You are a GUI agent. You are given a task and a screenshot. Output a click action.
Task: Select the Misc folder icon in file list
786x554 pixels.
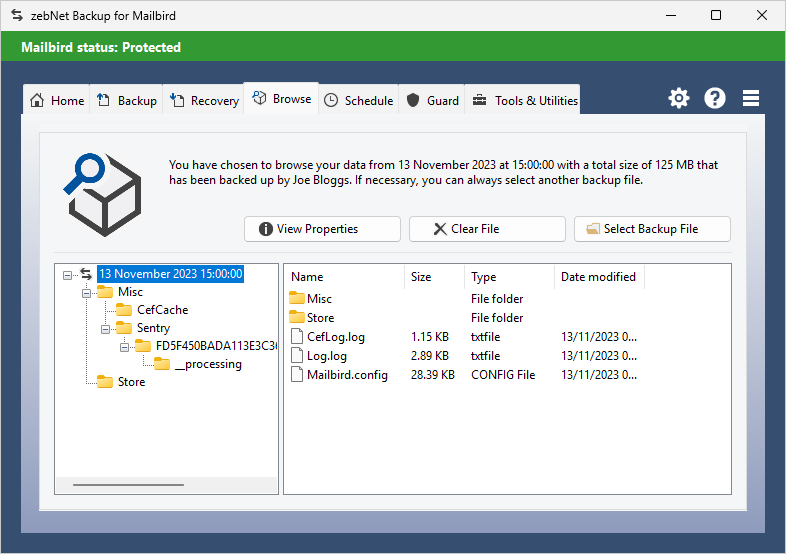[x=297, y=299]
